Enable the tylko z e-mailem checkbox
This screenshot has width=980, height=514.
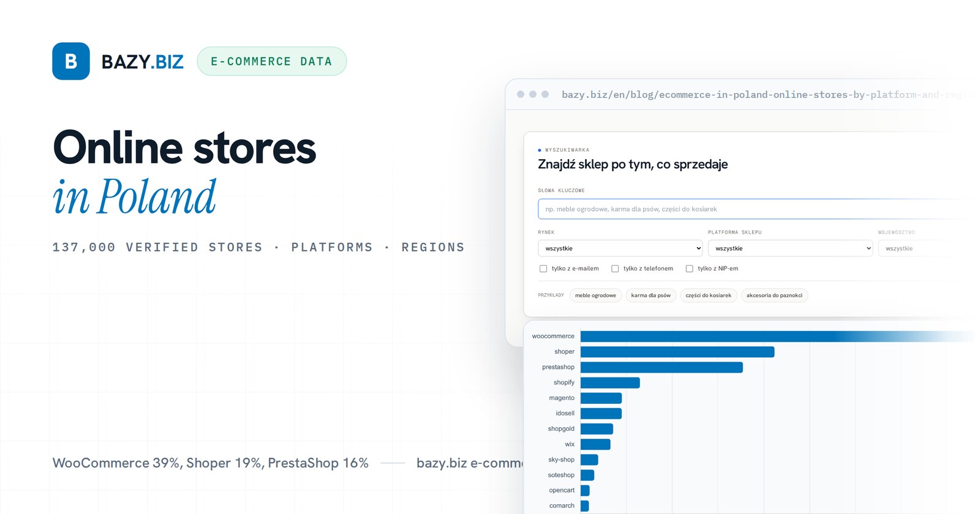click(543, 269)
